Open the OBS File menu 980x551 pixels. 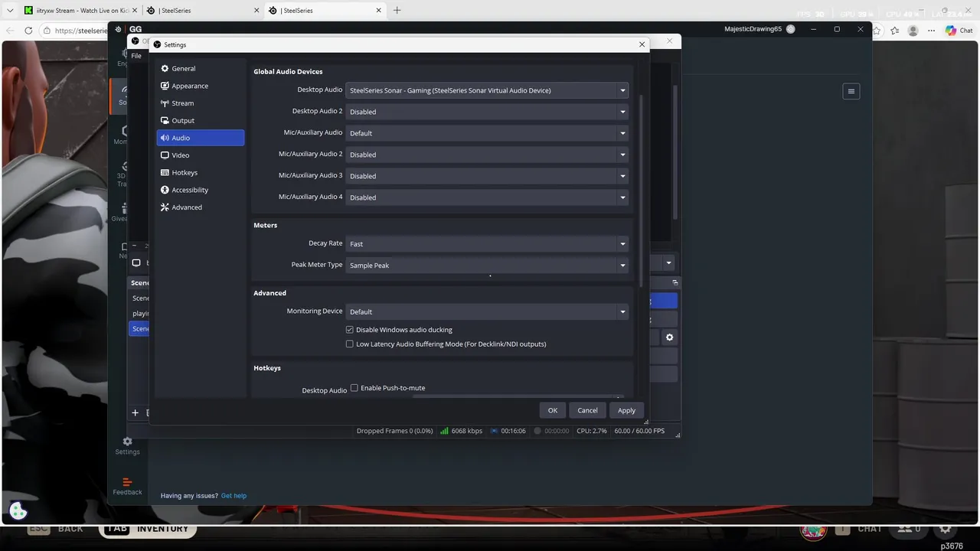(136, 56)
